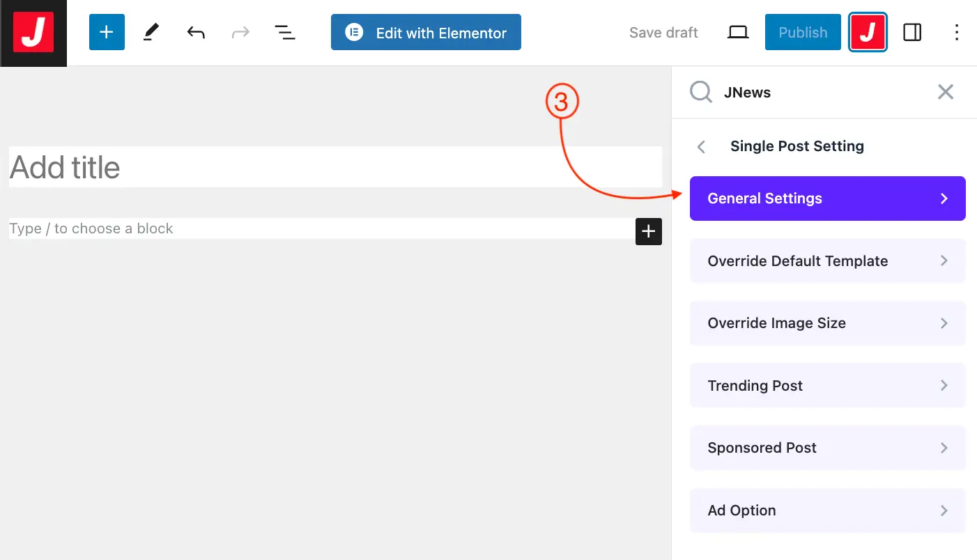The width and height of the screenshot is (977, 560).
Task: Open the block inserter plus button
Action: click(107, 33)
